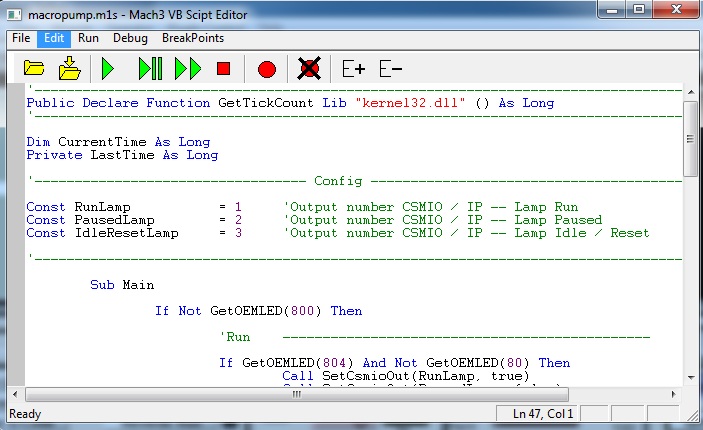Clear breakpoints with crossed red circle
The image size is (703, 430).
click(x=308, y=69)
